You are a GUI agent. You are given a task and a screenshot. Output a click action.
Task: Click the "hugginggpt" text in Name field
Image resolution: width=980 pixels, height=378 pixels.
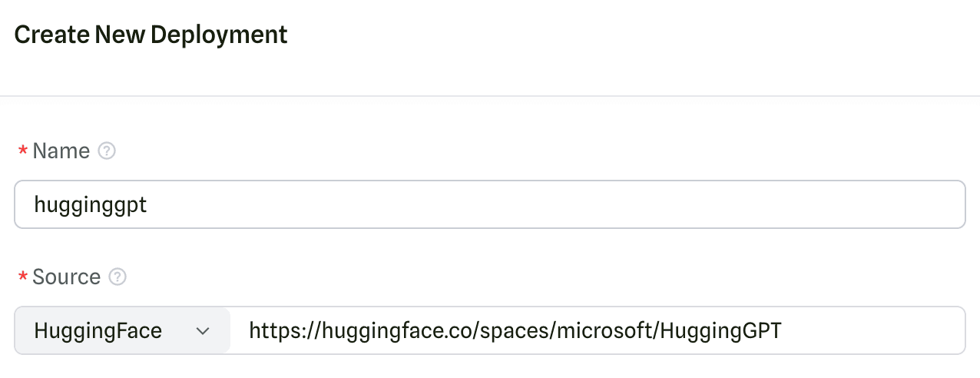91,205
